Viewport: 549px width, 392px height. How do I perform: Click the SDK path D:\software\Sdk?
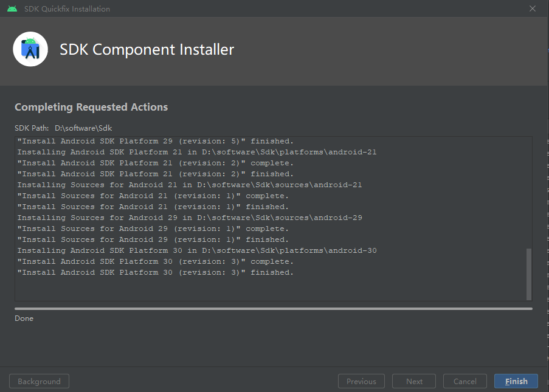(83, 128)
